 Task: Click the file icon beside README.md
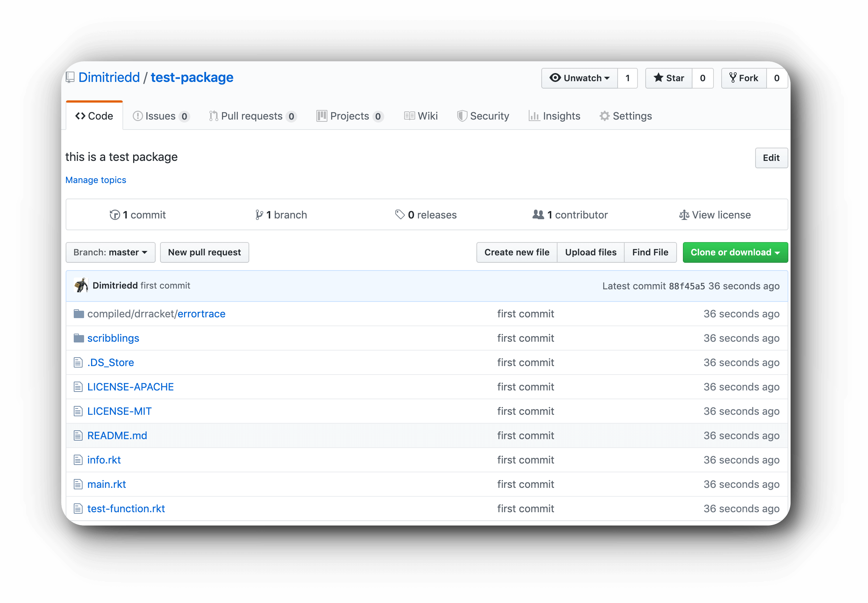pos(78,435)
